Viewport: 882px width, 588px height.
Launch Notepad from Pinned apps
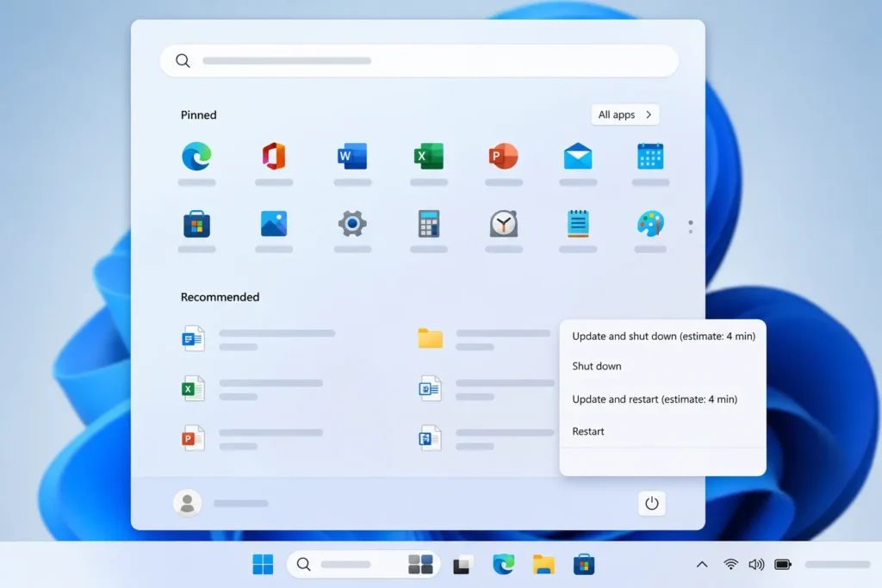[x=577, y=222]
